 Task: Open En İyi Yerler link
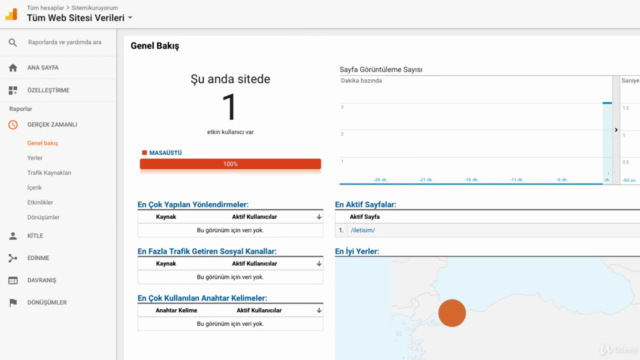[x=357, y=251]
